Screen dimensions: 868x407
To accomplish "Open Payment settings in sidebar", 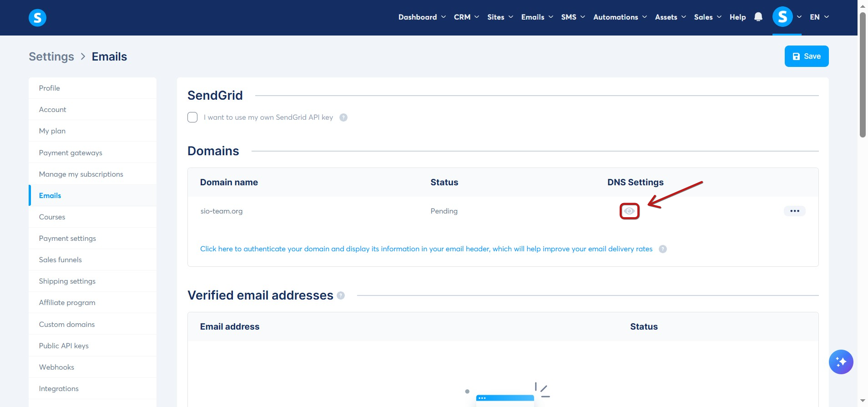I will tap(93, 238).
